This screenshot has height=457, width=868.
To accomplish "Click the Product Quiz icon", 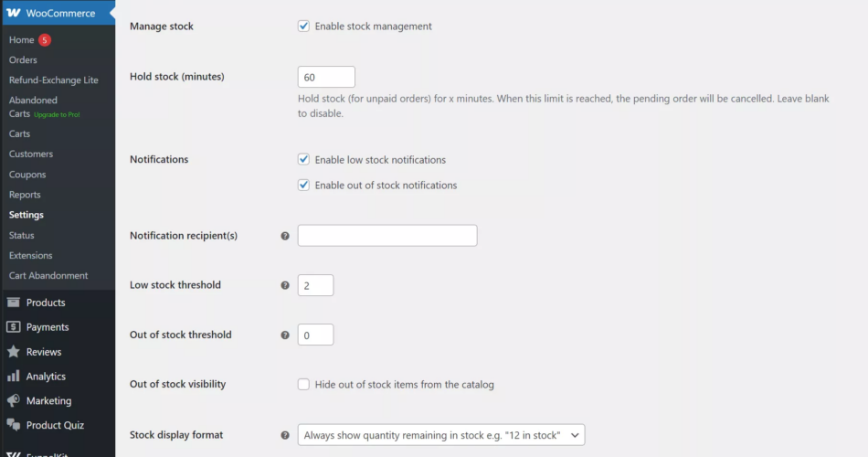I will pos(14,425).
